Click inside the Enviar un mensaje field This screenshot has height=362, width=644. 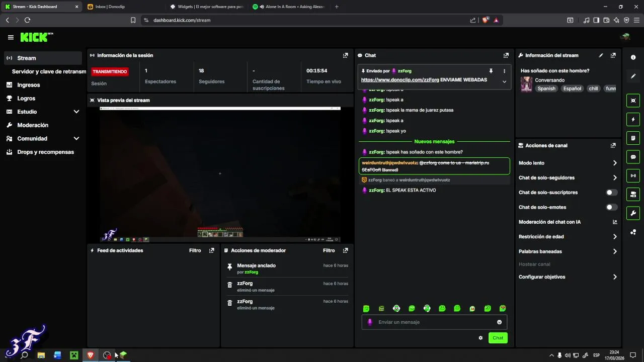pos(435,322)
